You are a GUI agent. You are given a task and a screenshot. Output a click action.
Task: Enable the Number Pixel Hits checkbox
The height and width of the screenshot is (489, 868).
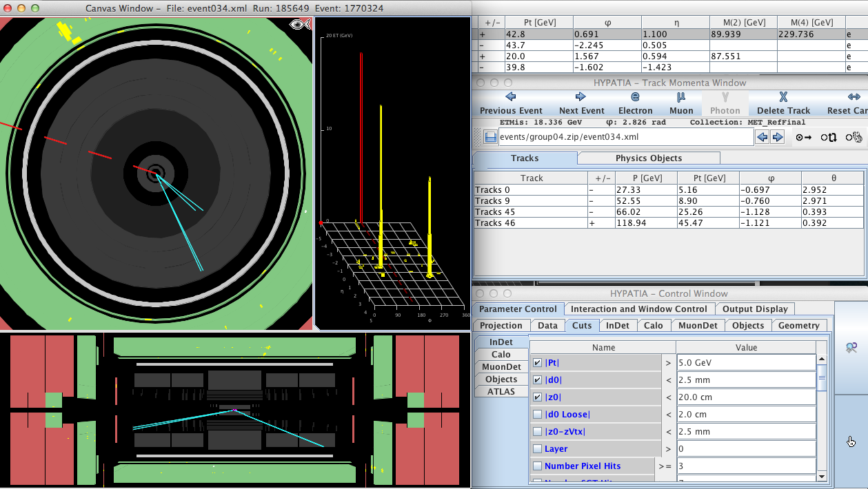pos(537,466)
